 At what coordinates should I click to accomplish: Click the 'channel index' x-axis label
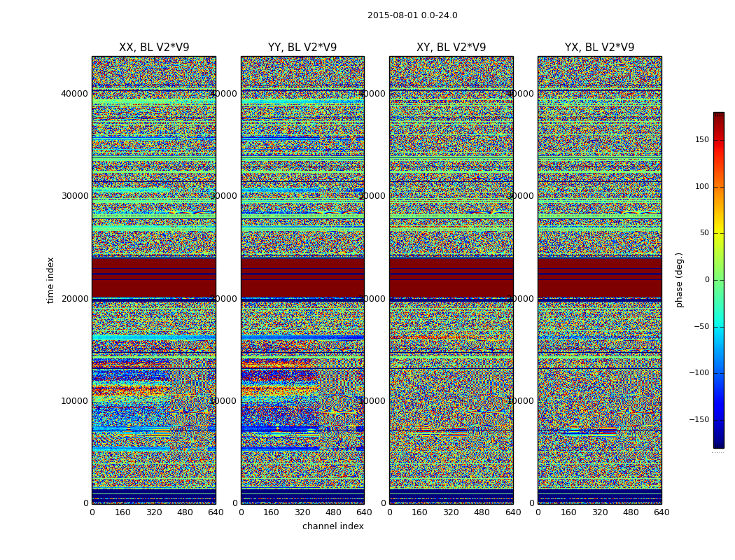coord(332,526)
